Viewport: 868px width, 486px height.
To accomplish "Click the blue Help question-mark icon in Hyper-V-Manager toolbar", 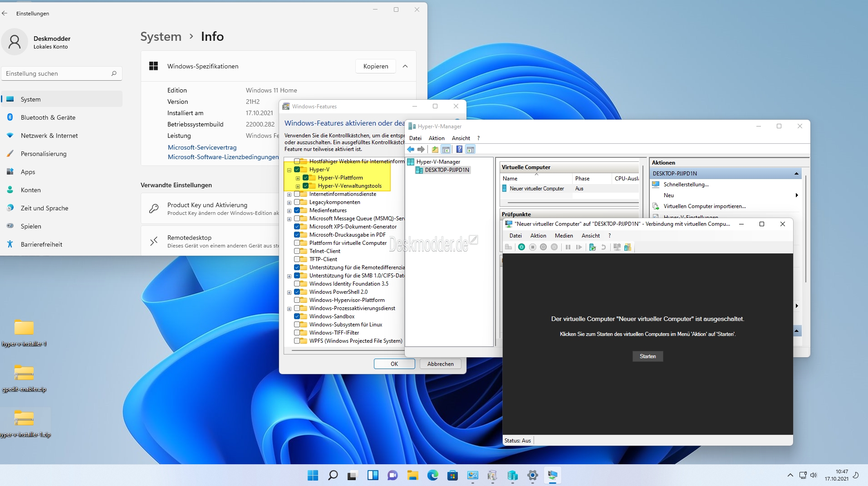I will pos(459,149).
